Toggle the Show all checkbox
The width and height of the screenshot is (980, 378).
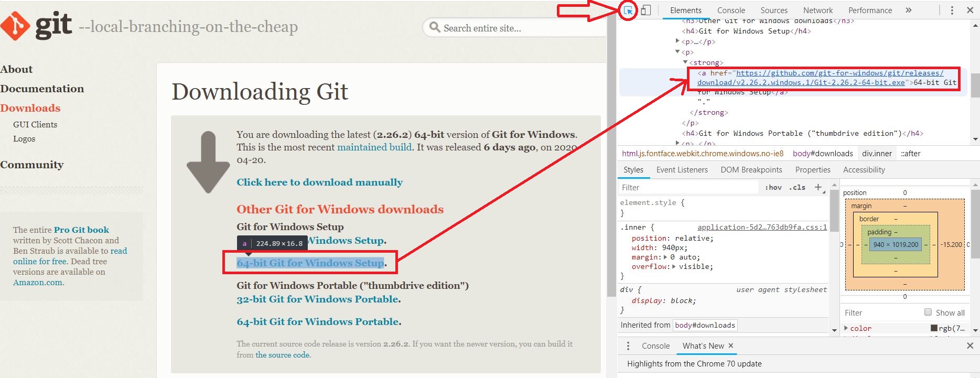click(x=928, y=312)
